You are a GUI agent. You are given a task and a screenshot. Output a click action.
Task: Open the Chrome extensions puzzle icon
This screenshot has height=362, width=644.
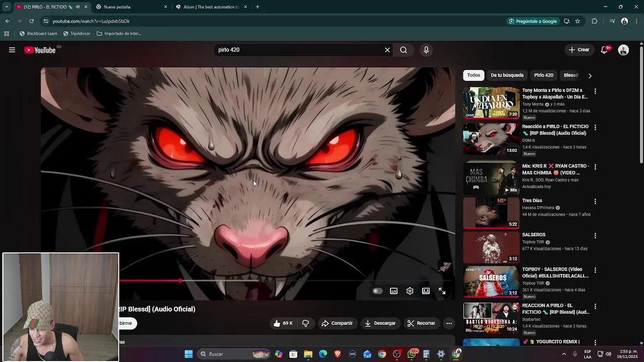click(x=595, y=21)
